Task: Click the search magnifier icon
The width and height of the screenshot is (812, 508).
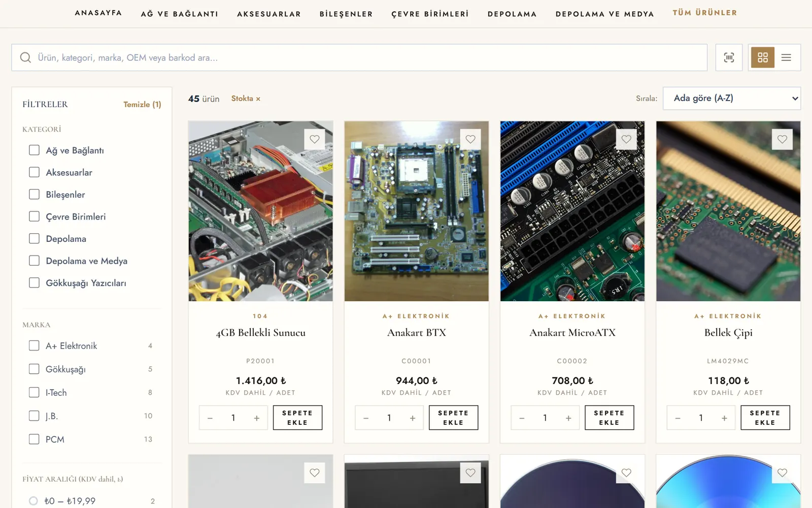Action: pos(25,57)
